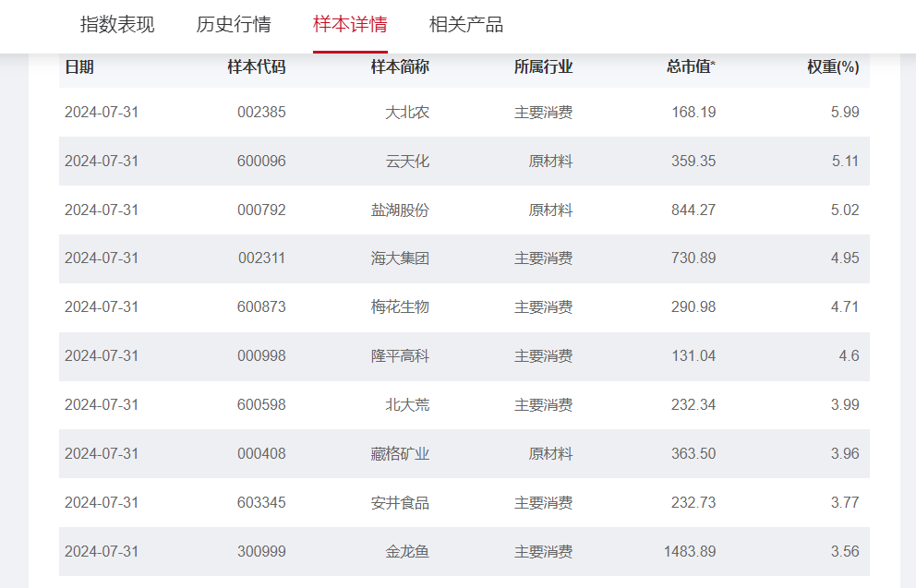Click the stock name 梅花生物
This screenshot has width=916, height=588.
tap(400, 307)
